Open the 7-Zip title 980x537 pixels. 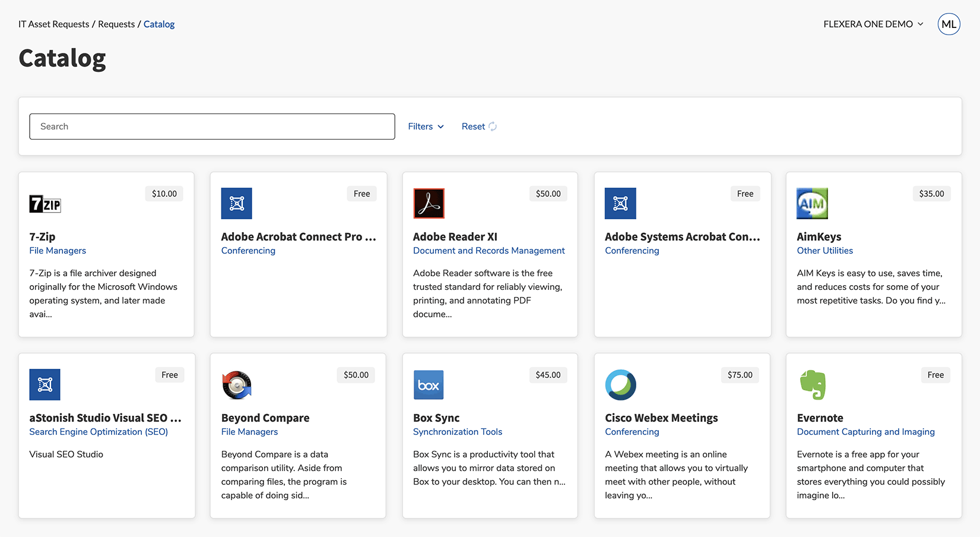pyautogui.click(x=42, y=236)
